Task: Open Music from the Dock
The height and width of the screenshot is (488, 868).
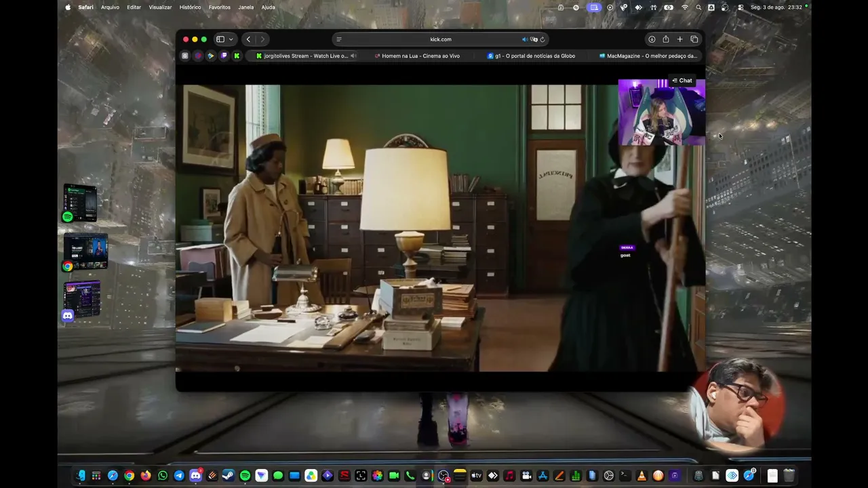Action: coord(509,476)
